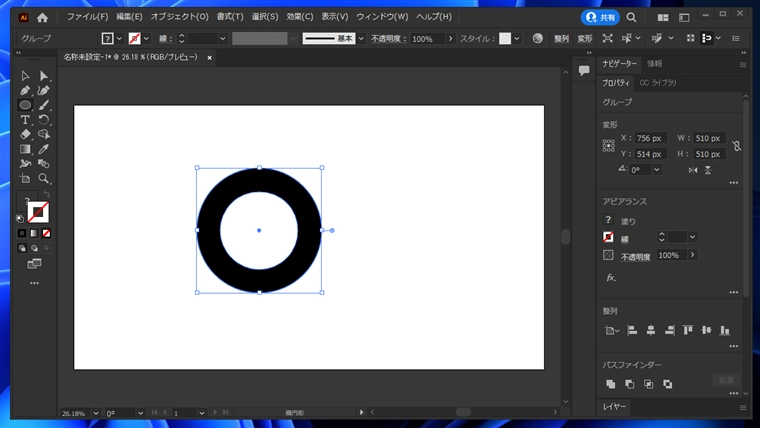Open the ファイル(F) menu
Image resolution: width=760 pixels, height=428 pixels.
tap(87, 17)
